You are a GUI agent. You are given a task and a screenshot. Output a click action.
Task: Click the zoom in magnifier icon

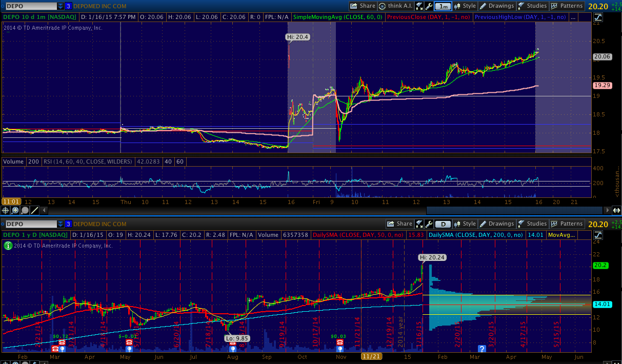pyautogui.click(x=15, y=210)
